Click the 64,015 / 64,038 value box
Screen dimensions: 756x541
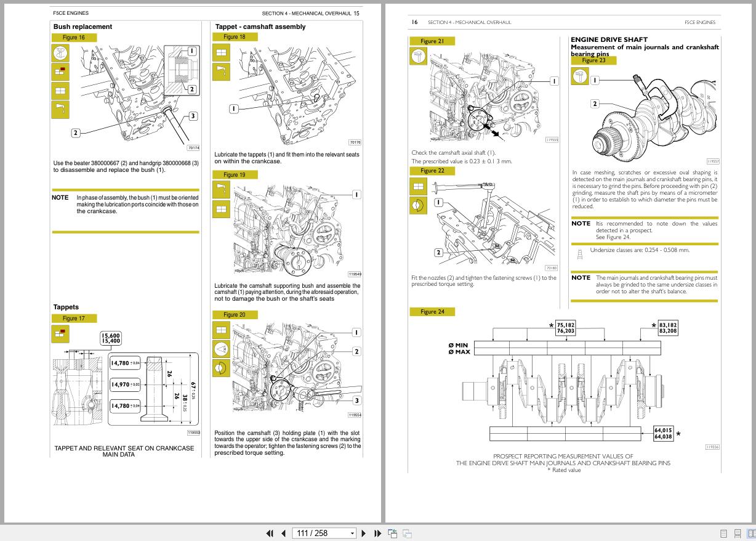pos(663,434)
